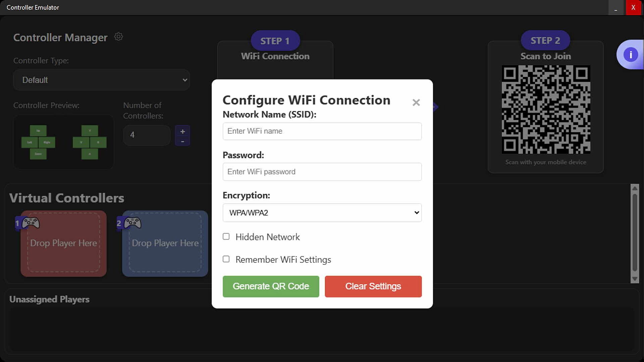This screenshot has height=362, width=644.
Task: Focus the WiFi password field
Action: pyautogui.click(x=322, y=172)
